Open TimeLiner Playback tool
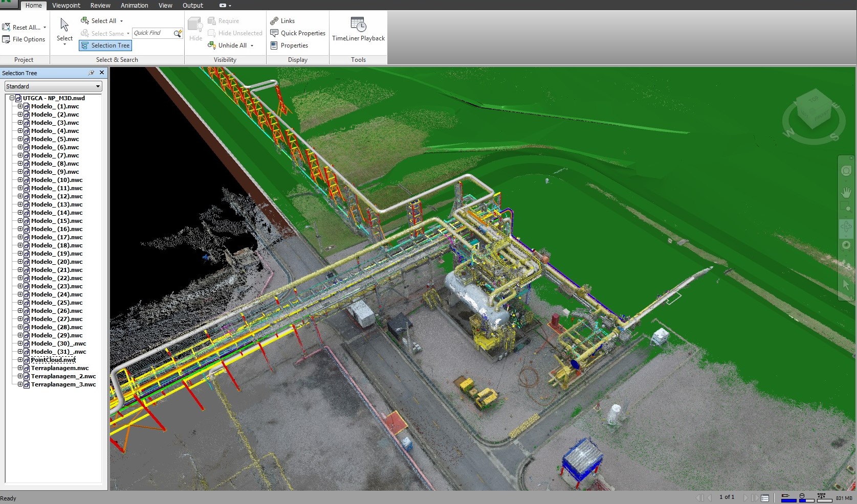Screen dimensions: 857x504 [358, 30]
